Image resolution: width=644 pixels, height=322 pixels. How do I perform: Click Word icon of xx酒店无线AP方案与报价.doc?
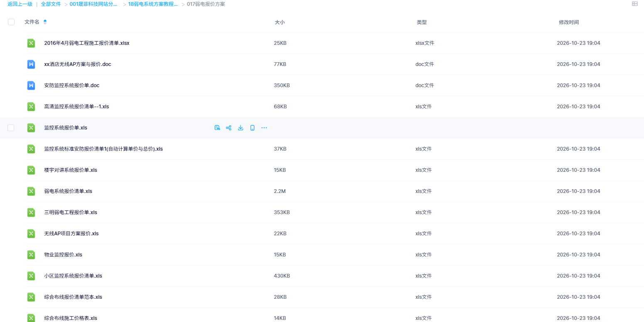(x=31, y=64)
